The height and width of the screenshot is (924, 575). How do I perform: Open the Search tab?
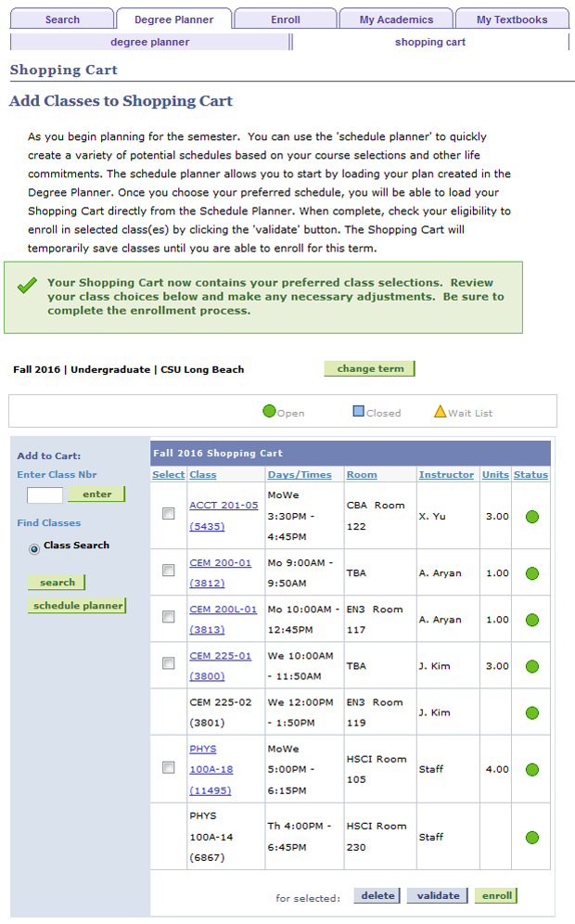point(62,19)
